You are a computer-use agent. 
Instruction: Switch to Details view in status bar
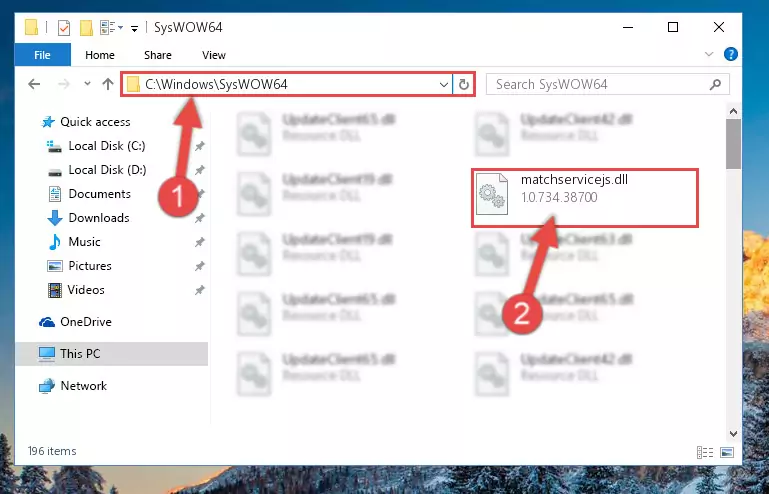[x=705, y=452]
